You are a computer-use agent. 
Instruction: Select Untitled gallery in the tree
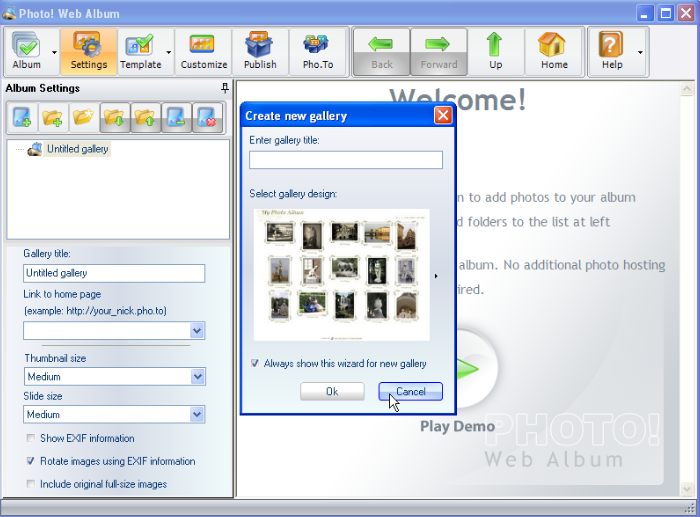coord(78,149)
